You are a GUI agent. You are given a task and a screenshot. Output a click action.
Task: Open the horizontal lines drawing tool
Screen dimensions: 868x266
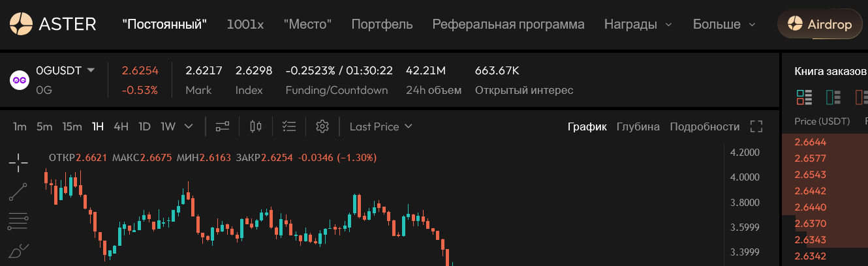[x=18, y=222]
